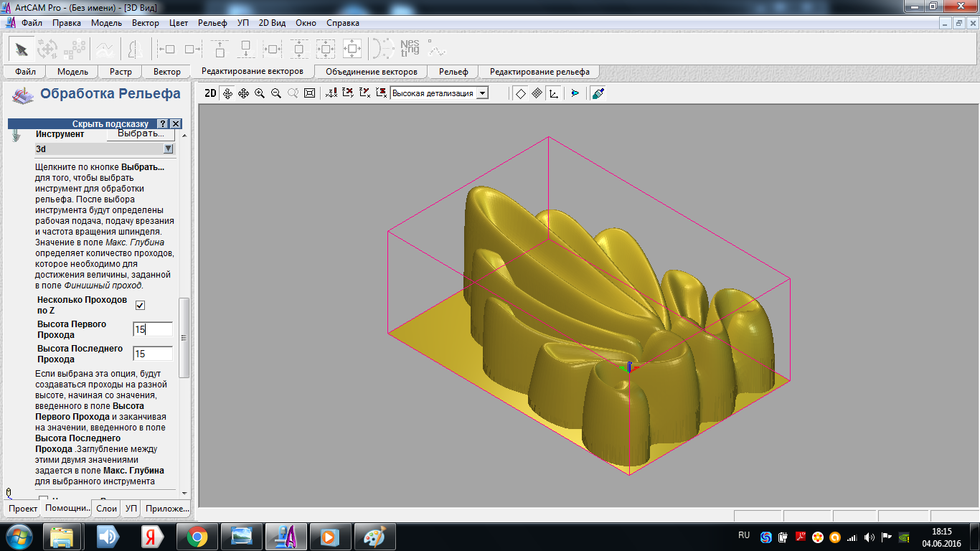This screenshot has height=551, width=980.
Task: Uncheck Несколько Проходов по Z checkbox
Action: pos(140,305)
